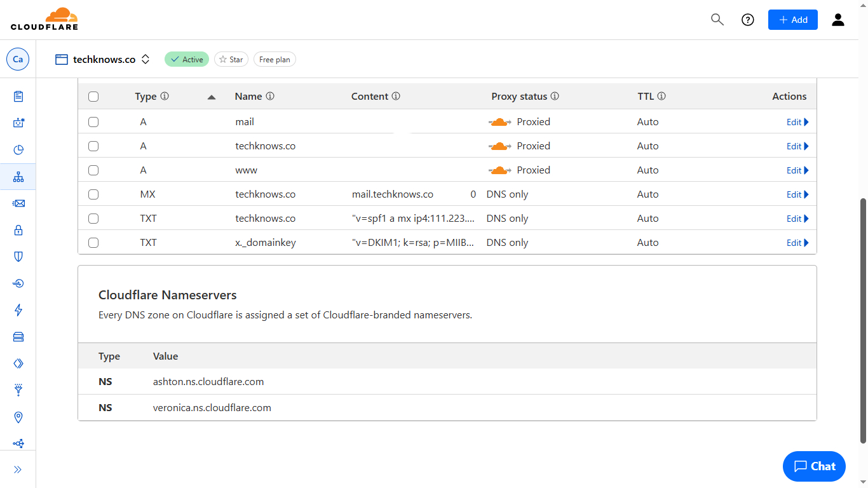This screenshot has width=868, height=488.
Task: Open the search magnifier icon
Action: 717,20
